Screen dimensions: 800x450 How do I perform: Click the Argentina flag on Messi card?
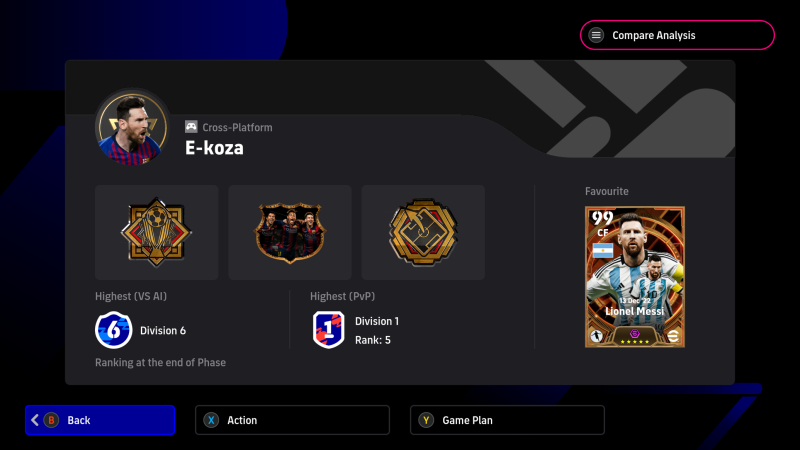603,251
